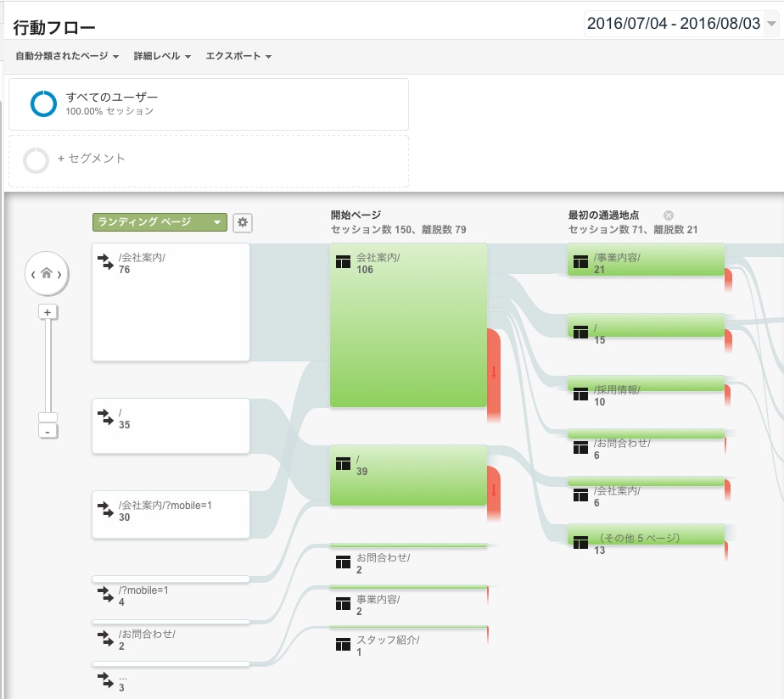Open the エクスポート dropdown menu

point(238,56)
